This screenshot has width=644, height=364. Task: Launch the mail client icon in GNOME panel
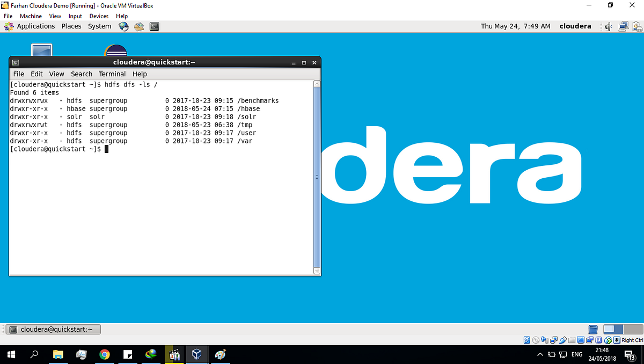139,26
